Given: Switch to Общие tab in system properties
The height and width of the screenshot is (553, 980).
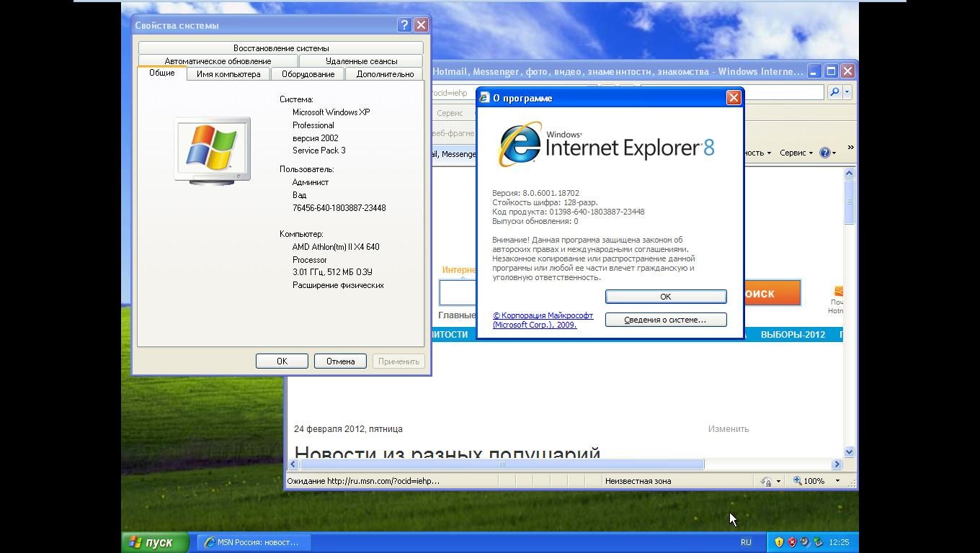Looking at the screenshot, I should [162, 73].
